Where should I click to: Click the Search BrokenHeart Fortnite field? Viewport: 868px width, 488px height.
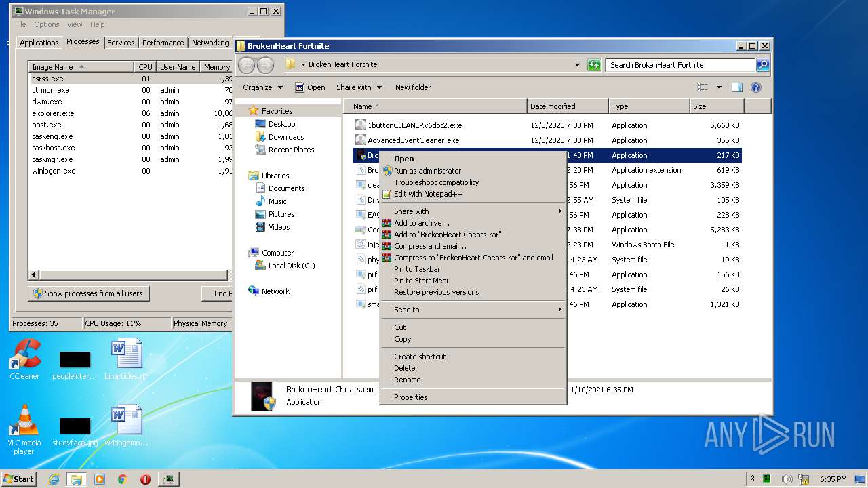680,65
